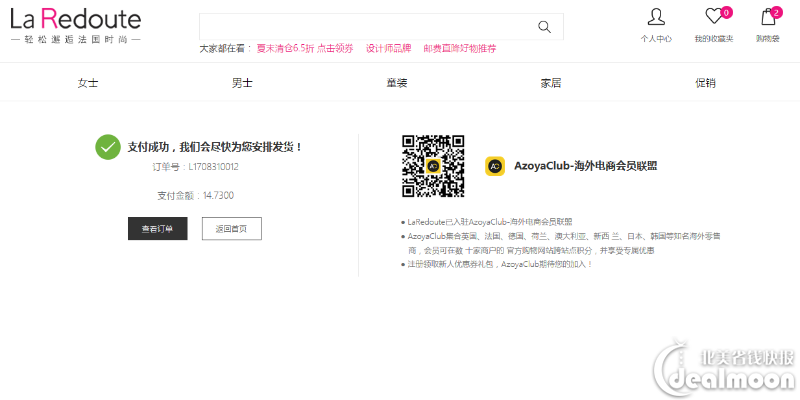Click the 夏末清仓6.5折 promo link
Image resolution: width=800 pixels, height=400 pixels.
pos(305,48)
